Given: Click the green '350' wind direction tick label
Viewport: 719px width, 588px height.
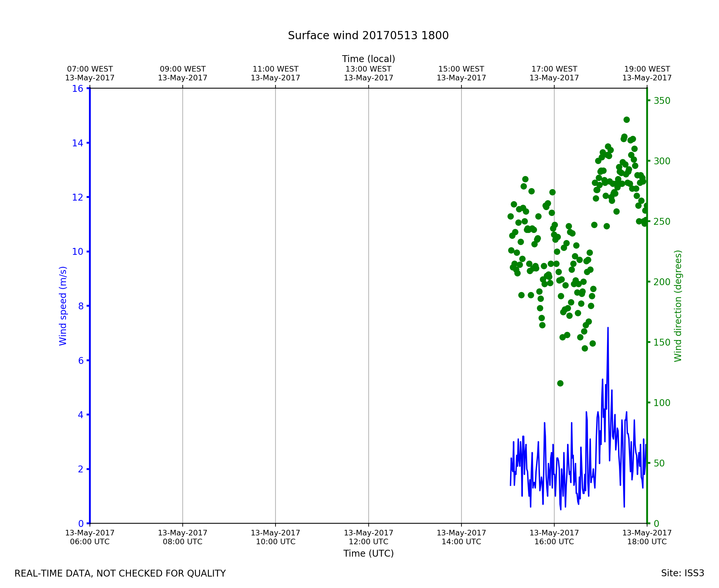Looking at the screenshot, I should pyautogui.click(x=662, y=101).
